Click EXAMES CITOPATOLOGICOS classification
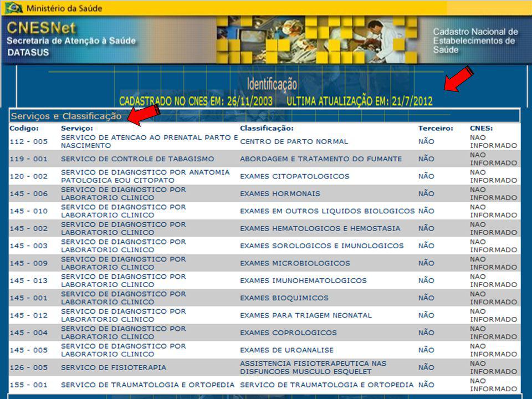532x399 pixels. (x=294, y=176)
